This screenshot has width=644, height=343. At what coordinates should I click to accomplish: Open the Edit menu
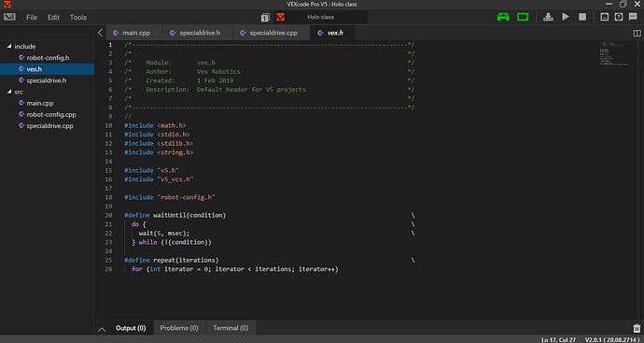[53, 17]
